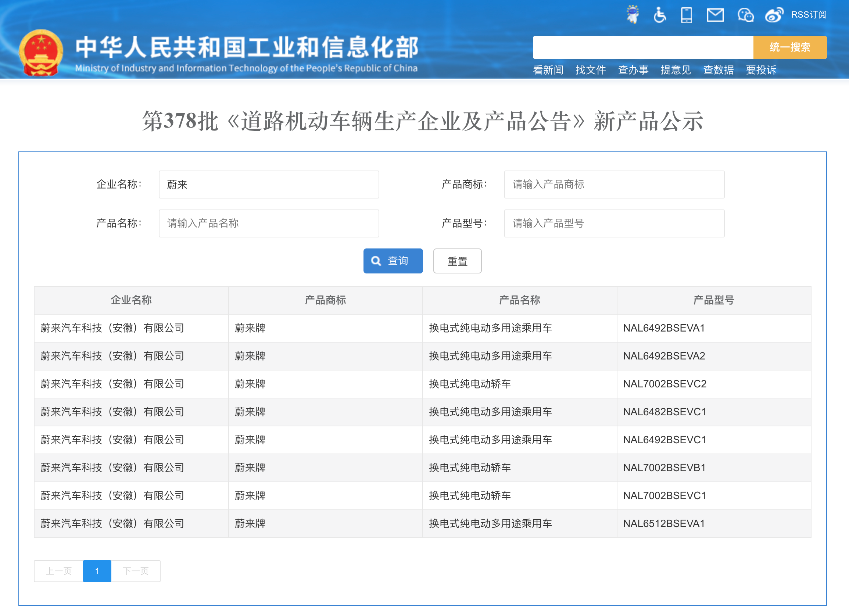Go to the 要投诉 navigation item
Screen dimensions: 849x616
(x=761, y=70)
